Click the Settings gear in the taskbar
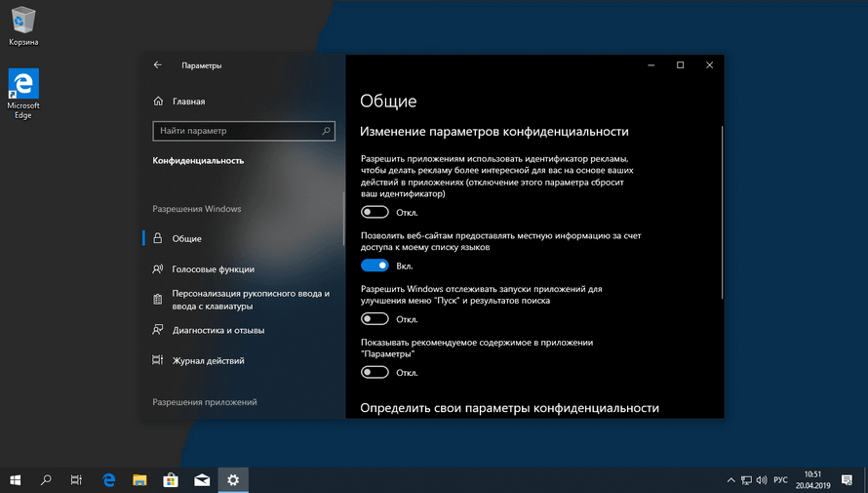Image resolution: width=868 pixels, height=493 pixels. pos(233,479)
